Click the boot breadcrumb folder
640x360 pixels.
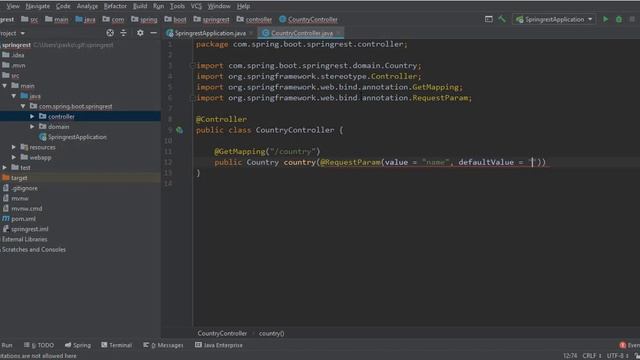[x=176, y=19]
